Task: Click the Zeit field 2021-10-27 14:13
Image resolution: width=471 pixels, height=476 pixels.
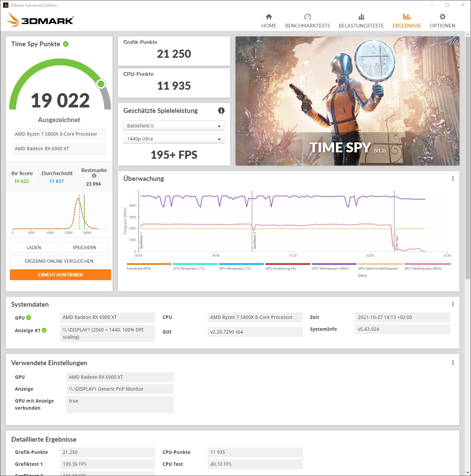Action: pos(402,317)
